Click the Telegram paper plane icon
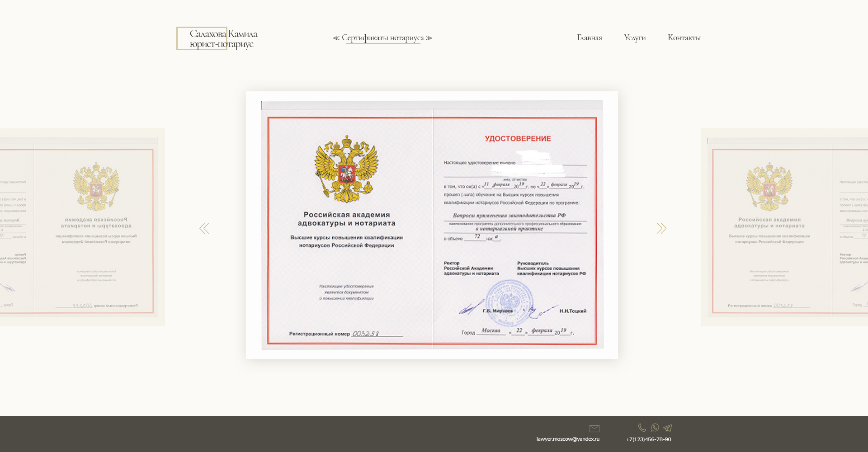This screenshot has width=868, height=452. (668, 428)
